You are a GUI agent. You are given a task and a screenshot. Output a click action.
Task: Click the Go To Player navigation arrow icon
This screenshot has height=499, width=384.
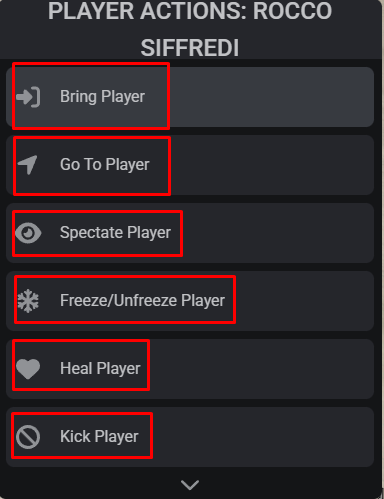pos(27,165)
